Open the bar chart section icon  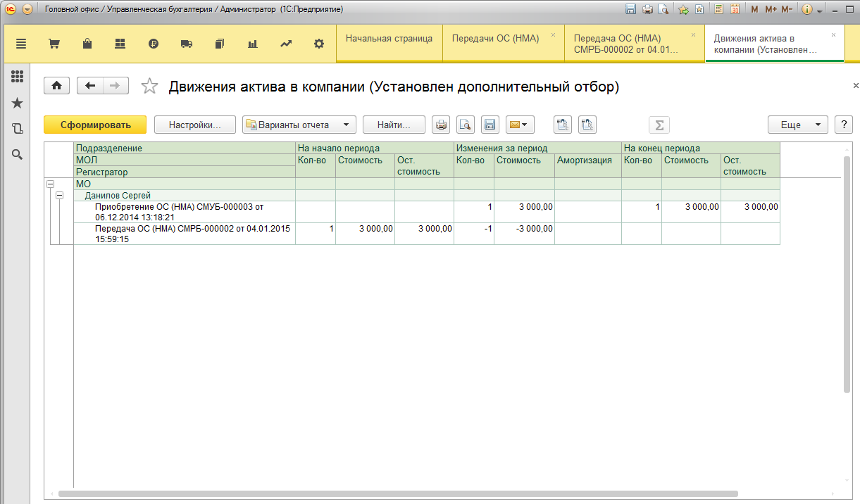[252, 44]
